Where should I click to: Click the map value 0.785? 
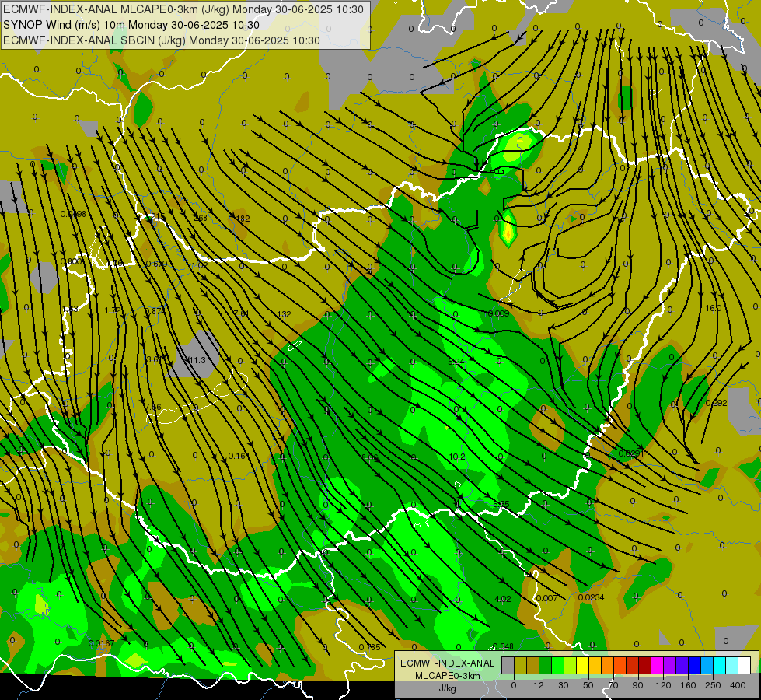[x=369, y=647]
